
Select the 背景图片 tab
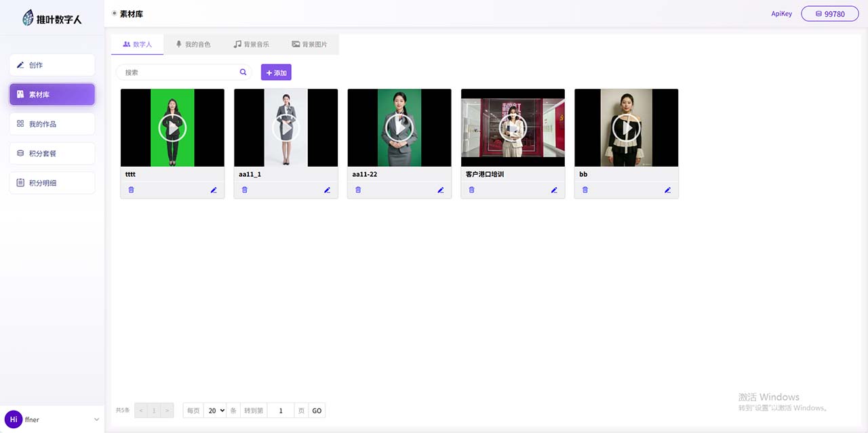point(310,45)
